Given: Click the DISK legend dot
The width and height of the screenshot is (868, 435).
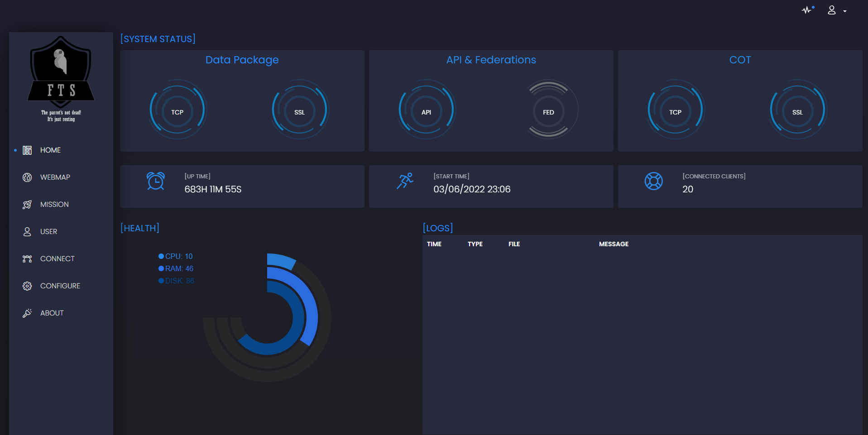Looking at the screenshot, I should pyautogui.click(x=161, y=281).
